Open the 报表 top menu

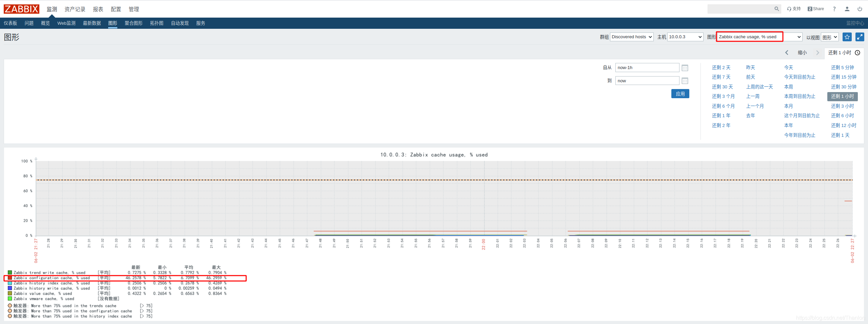(98, 9)
